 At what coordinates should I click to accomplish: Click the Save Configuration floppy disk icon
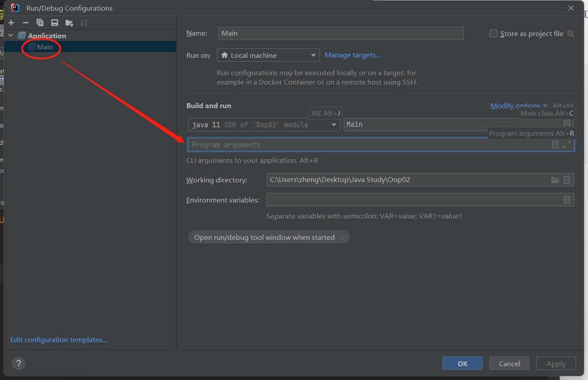click(x=54, y=23)
